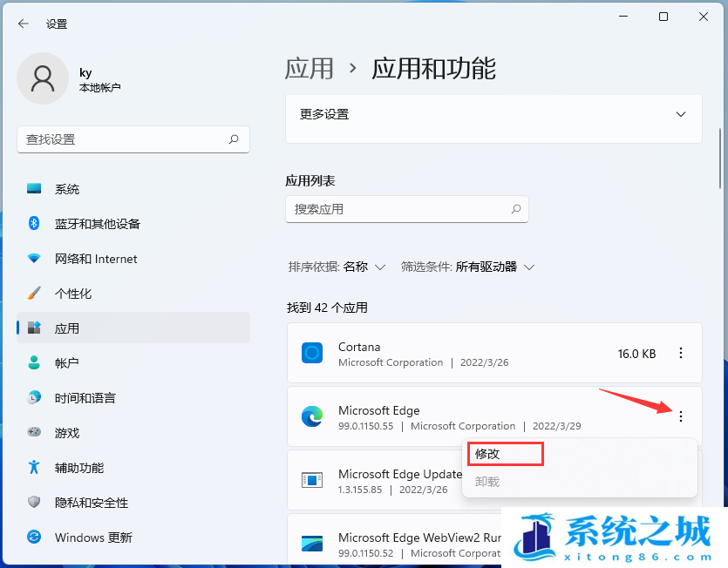
Task: Click Microsoft Edge's three-dot options button
Action: [681, 416]
